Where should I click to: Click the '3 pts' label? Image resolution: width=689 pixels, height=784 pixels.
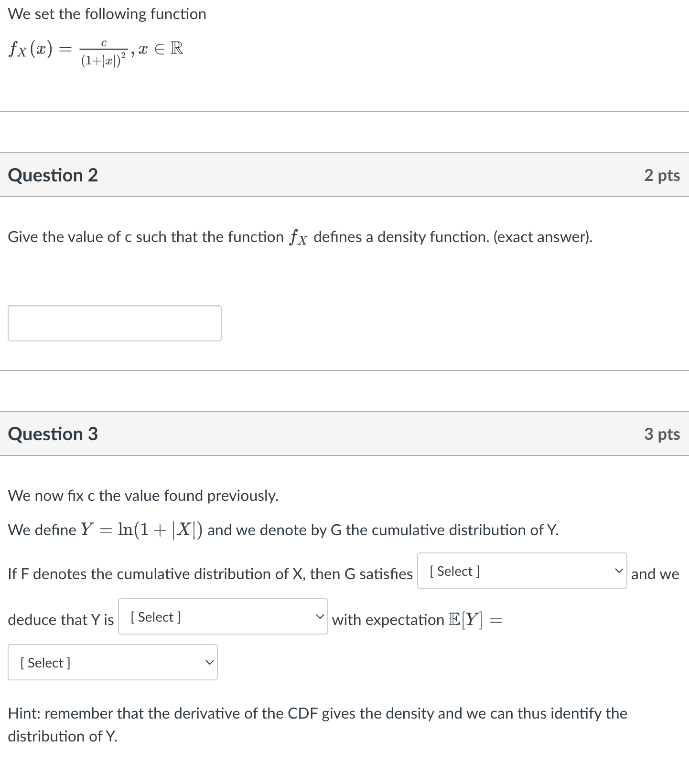(662, 434)
